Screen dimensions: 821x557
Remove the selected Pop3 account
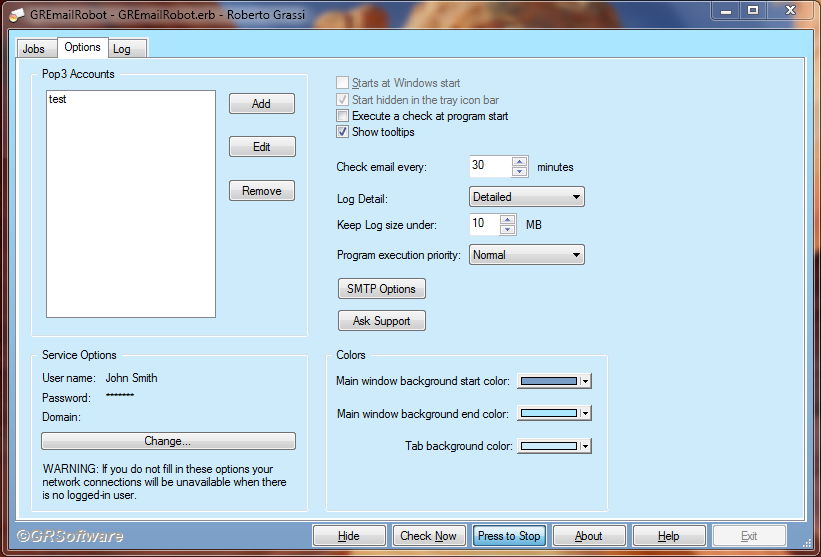click(261, 191)
